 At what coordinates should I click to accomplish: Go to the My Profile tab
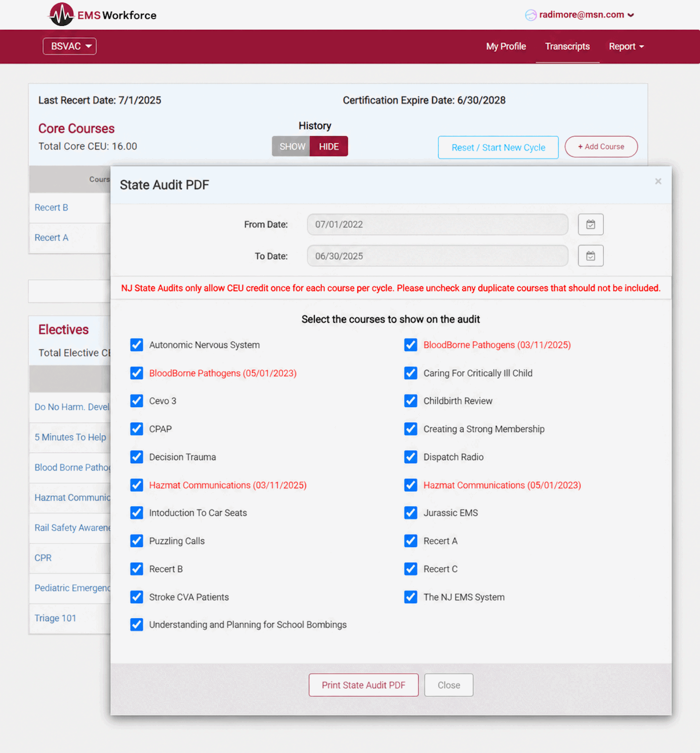(506, 47)
